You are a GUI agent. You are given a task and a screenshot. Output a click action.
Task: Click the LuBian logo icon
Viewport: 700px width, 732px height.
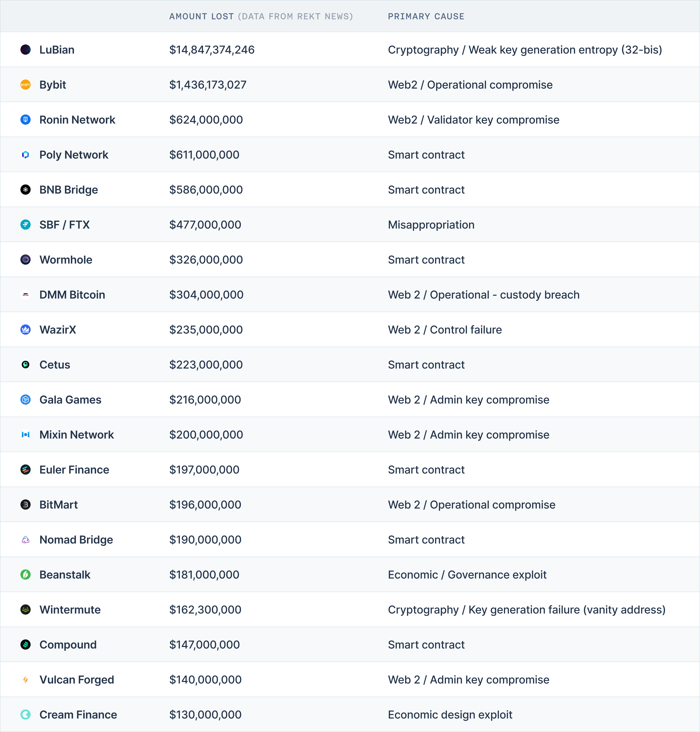(x=25, y=50)
